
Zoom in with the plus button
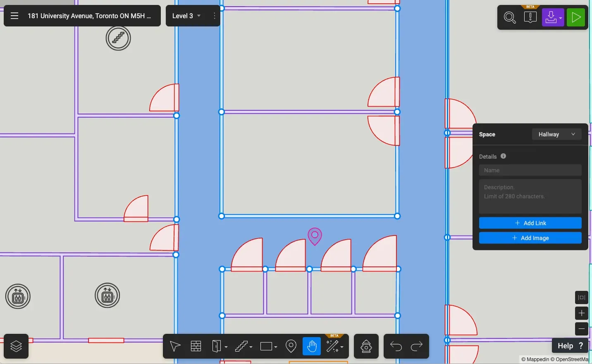[x=582, y=313]
